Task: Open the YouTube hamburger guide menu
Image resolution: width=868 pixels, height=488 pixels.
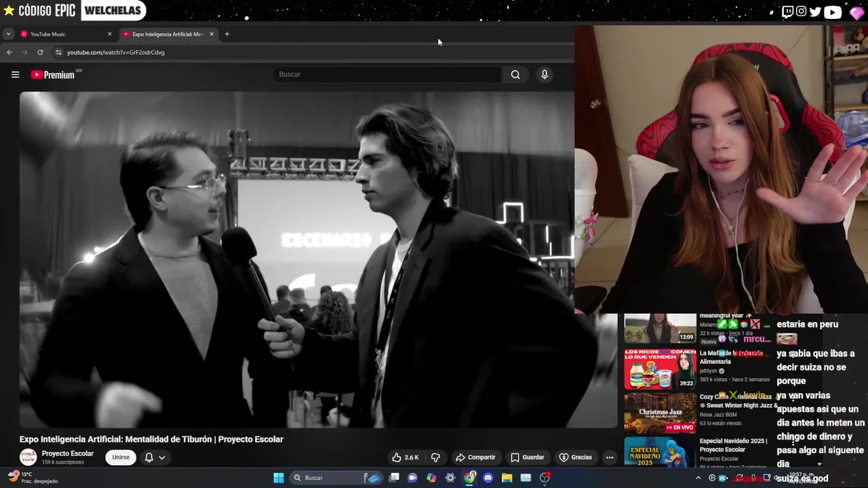Action: (15, 75)
